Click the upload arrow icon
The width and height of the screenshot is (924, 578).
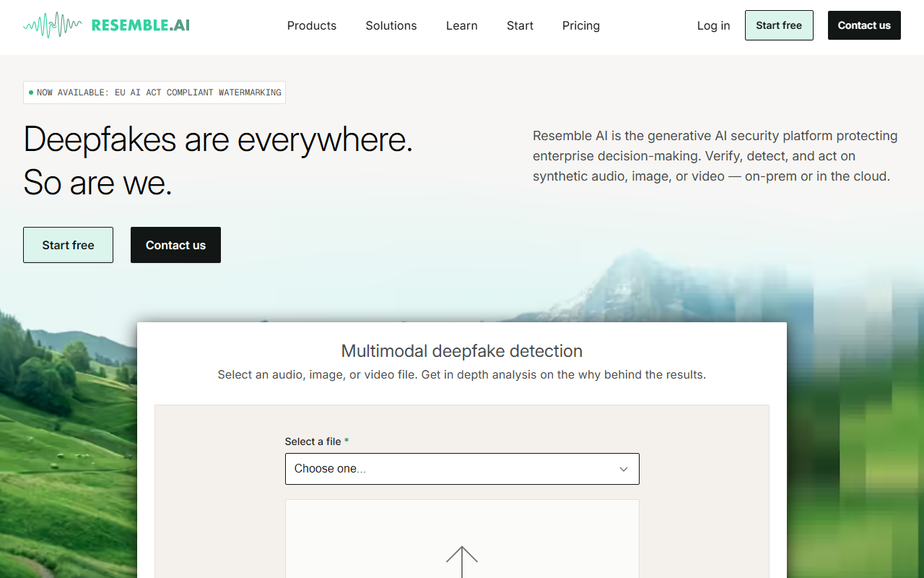(462, 561)
